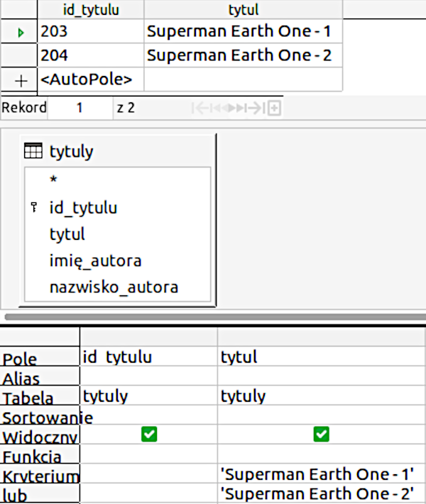Click the plus new-row marker beside AutoPole

21,80
